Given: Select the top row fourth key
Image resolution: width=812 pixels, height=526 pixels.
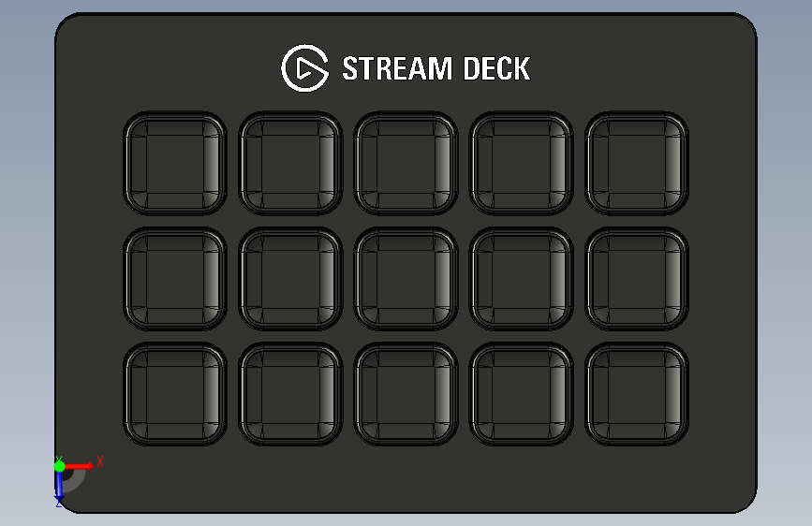Looking at the screenshot, I should (x=522, y=163).
